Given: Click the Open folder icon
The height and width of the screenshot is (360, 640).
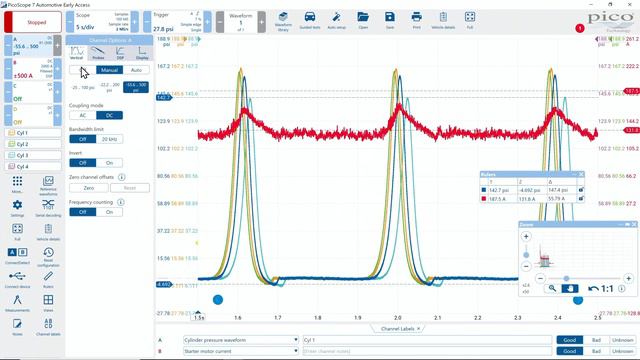Looking at the screenshot, I should tap(363, 21).
